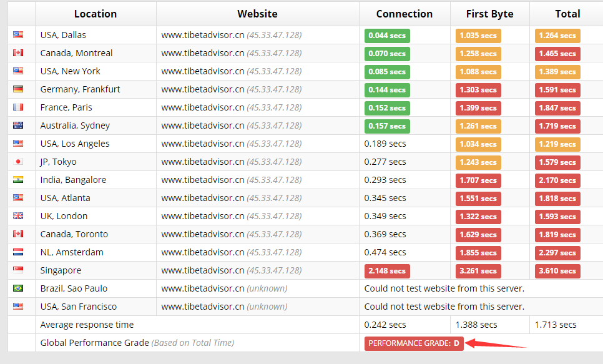
Task: Click the red 2.148 secs connection badge
Action: 387,271
